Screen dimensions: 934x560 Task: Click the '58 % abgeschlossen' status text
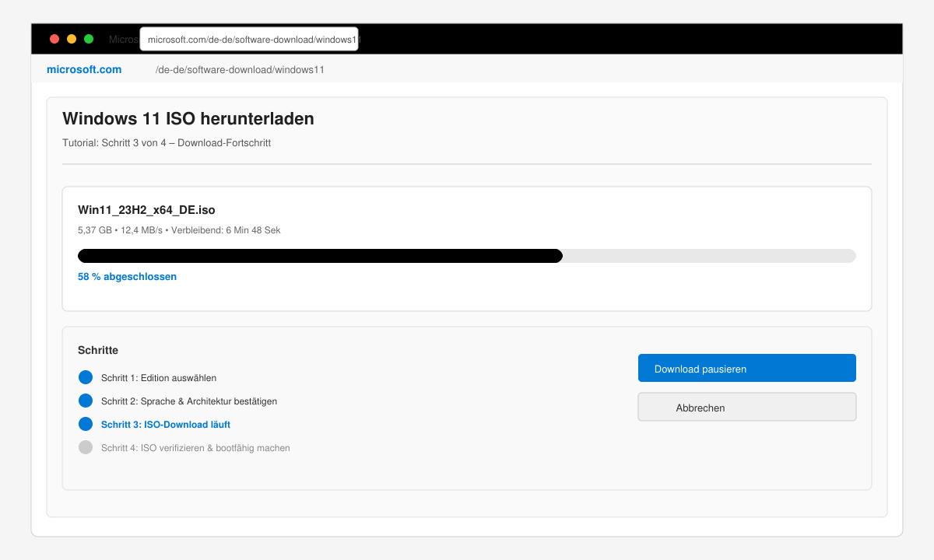[127, 276]
